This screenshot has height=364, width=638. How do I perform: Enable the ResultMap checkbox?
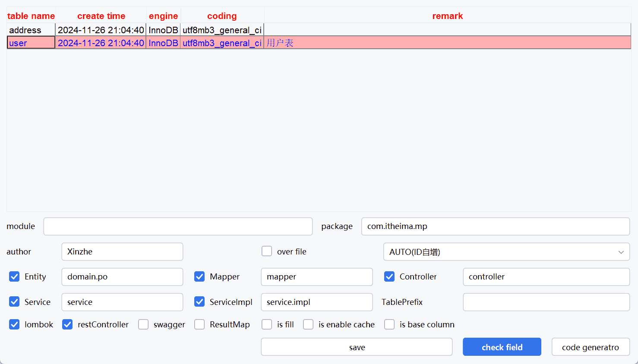click(x=199, y=324)
